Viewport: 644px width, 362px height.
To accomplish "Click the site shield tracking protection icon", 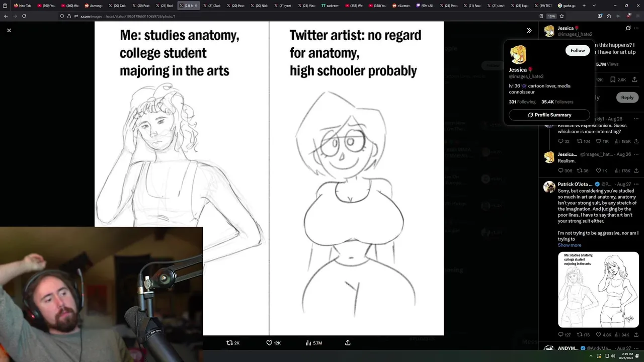I will (x=62, y=16).
